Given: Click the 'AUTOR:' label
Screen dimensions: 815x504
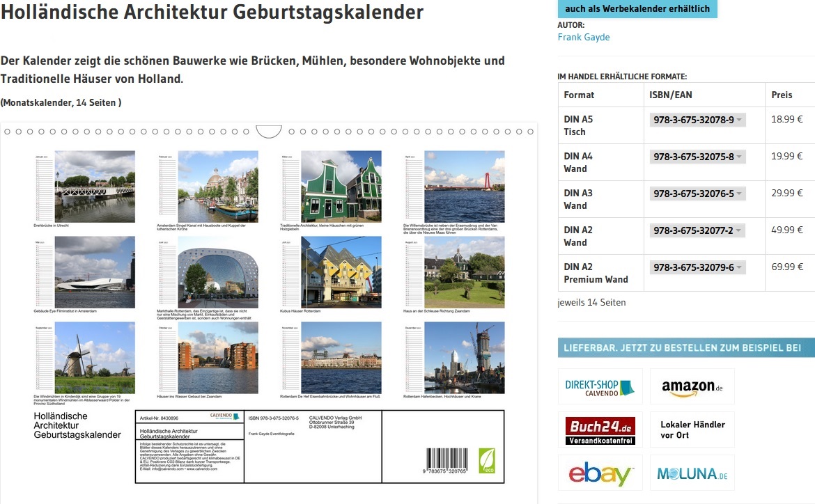Looking at the screenshot, I should coord(570,25).
